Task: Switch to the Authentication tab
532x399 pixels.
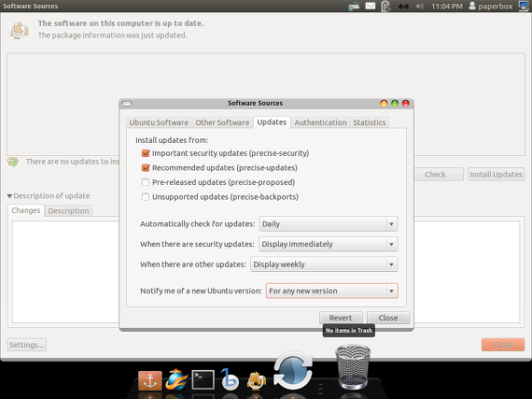Action: pos(320,122)
